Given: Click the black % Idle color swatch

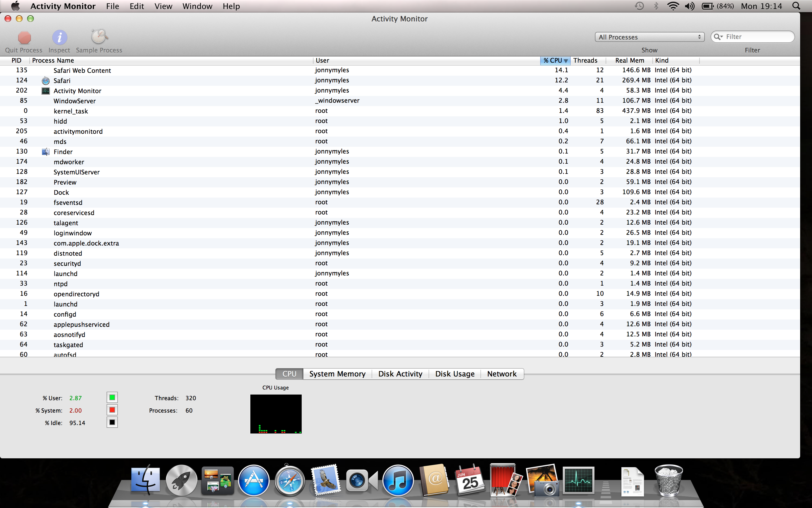Looking at the screenshot, I should point(112,422).
